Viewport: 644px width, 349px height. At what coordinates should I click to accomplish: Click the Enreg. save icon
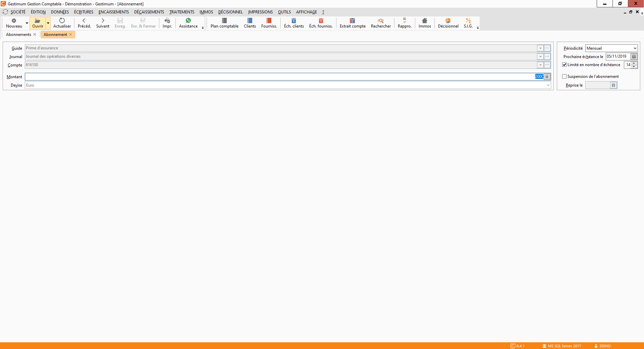point(120,21)
